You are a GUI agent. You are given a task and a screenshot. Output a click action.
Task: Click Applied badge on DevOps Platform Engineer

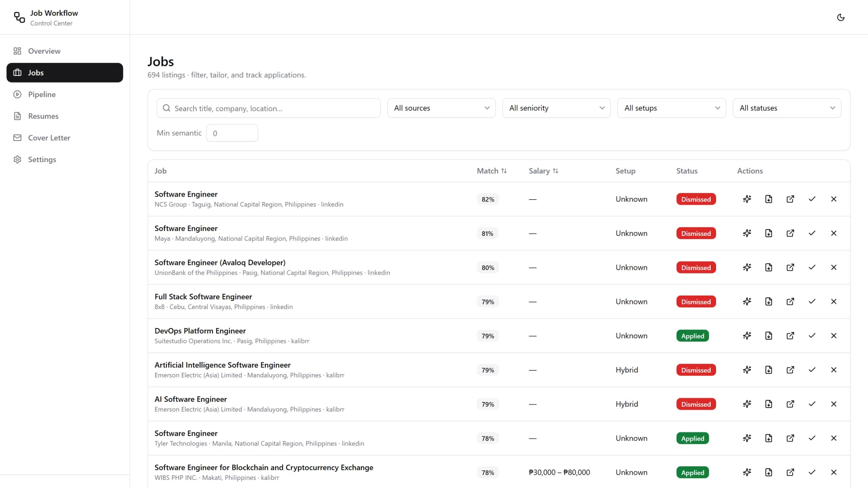tap(693, 336)
